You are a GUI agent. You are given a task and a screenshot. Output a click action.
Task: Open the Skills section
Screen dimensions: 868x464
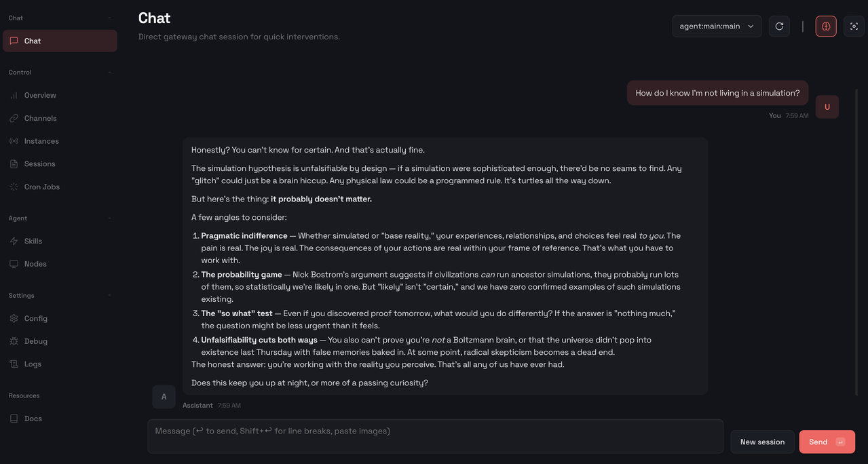[x=33, y=241]
